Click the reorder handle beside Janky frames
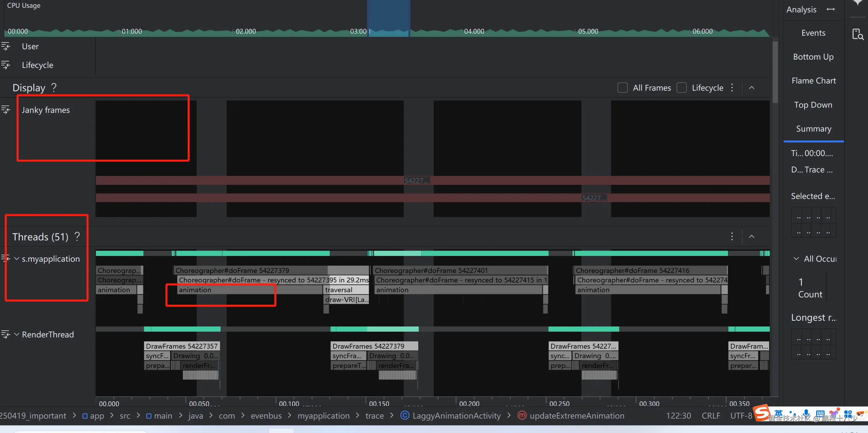The width and height of the screenshot is (868, 433). (6, 109)
